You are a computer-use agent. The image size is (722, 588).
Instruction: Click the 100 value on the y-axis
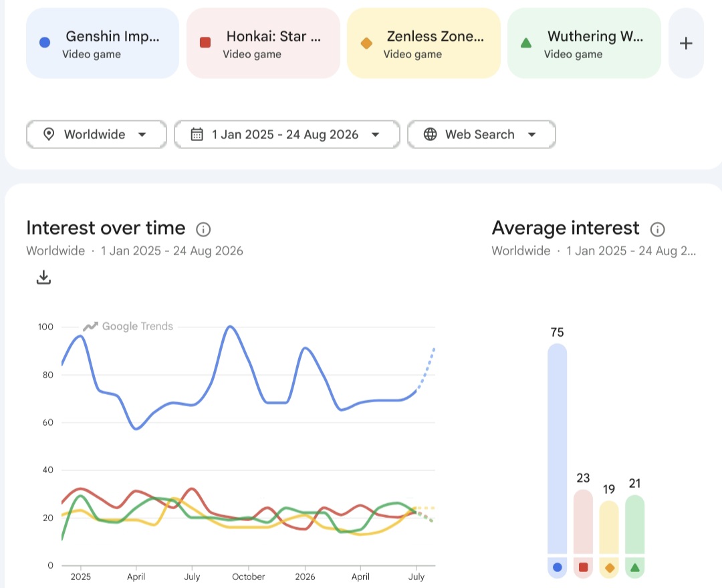click(45, 327)
